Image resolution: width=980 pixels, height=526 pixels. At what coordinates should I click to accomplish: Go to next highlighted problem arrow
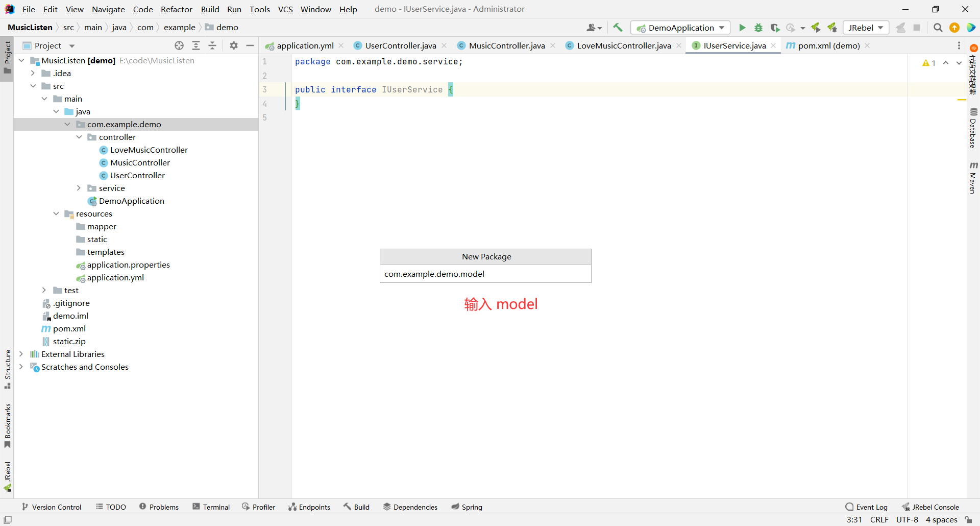[x=959, y=63]
